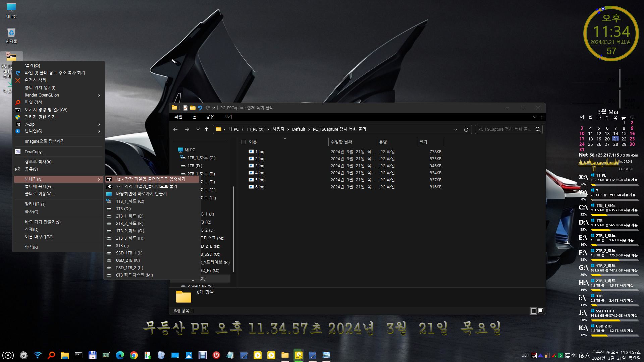
Task: Select 1TB (D:) in the navigation pane
Action: click(195, 166)
